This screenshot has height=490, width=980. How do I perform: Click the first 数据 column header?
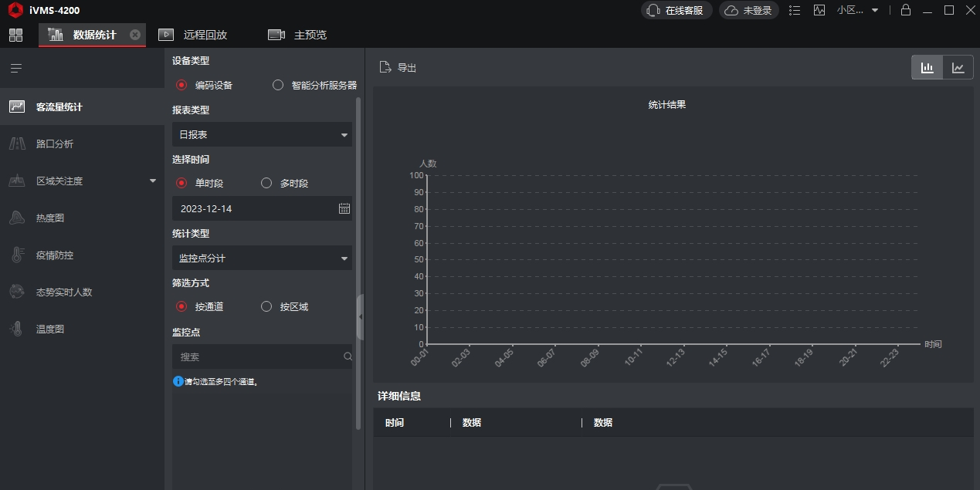[472, 423]
